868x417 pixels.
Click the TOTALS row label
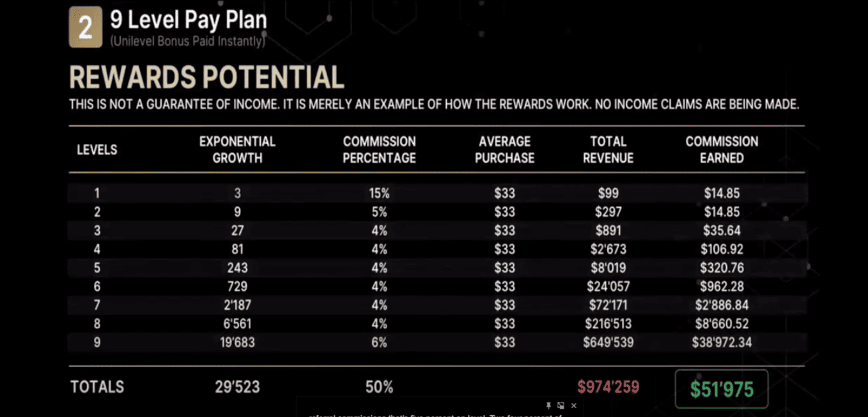[x=97, y=387]
